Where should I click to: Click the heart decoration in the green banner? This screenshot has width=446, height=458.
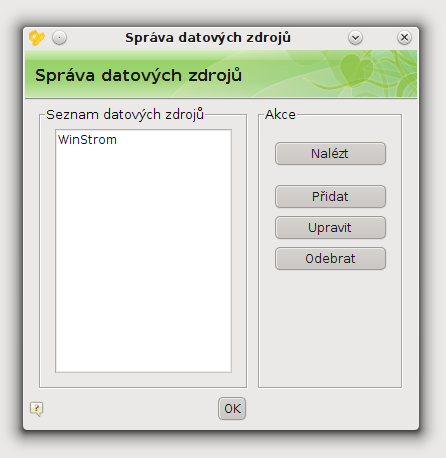[356, 68]
